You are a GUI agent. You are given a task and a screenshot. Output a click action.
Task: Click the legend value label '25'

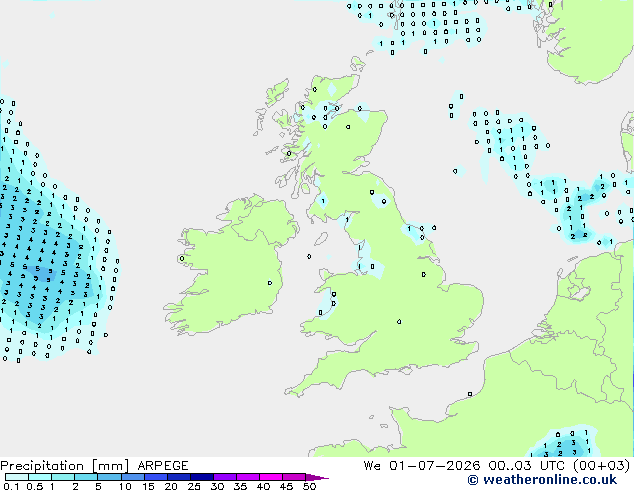(x=194, y=486)
